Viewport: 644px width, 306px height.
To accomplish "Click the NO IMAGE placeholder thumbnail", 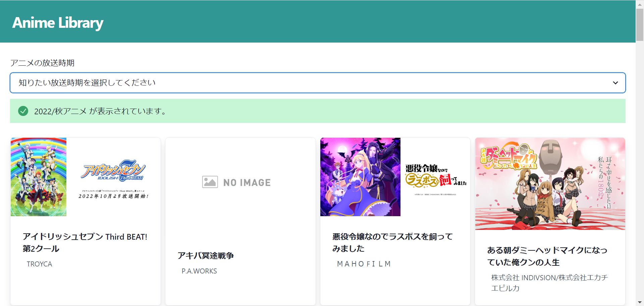I will pyautogui.click(x=240, y=183).
